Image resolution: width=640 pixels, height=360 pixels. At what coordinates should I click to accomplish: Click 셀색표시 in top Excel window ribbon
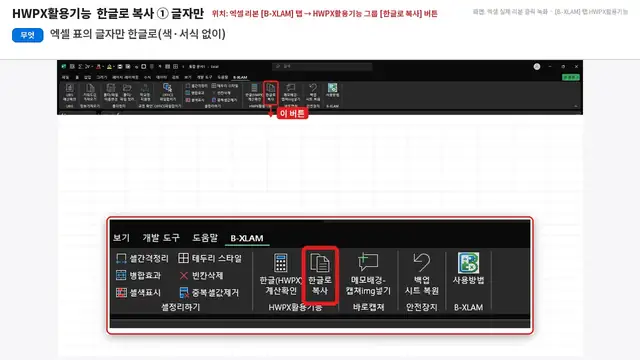click(x=195, y=100)
